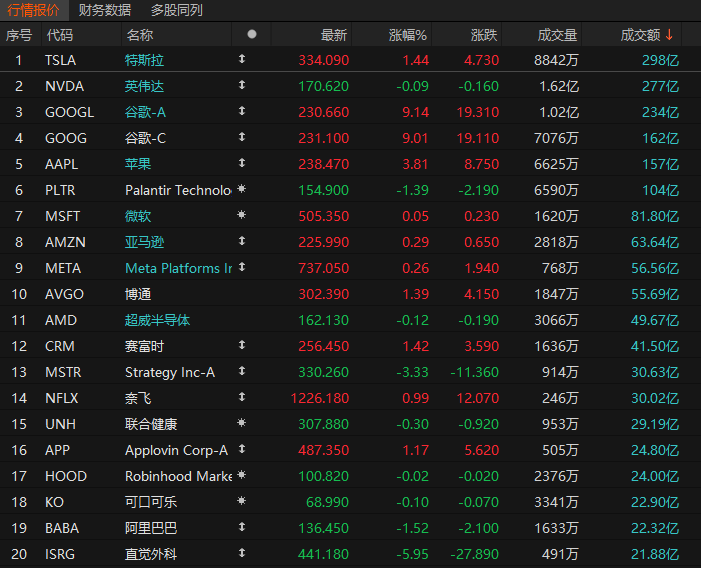Sort by the 代码 column header
This screenshot has width=701, height=568.
59,35
